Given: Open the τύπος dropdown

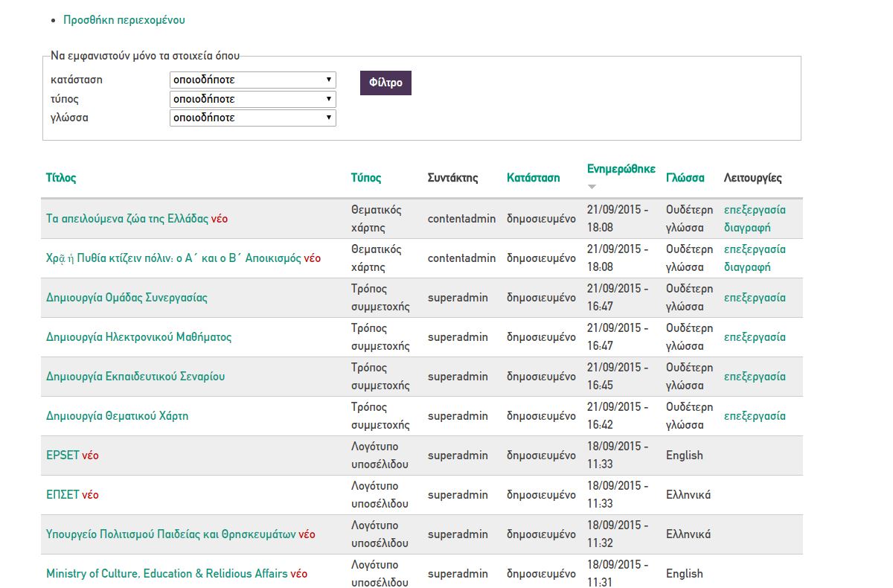Looking at the screenshot, I should 252,99.
